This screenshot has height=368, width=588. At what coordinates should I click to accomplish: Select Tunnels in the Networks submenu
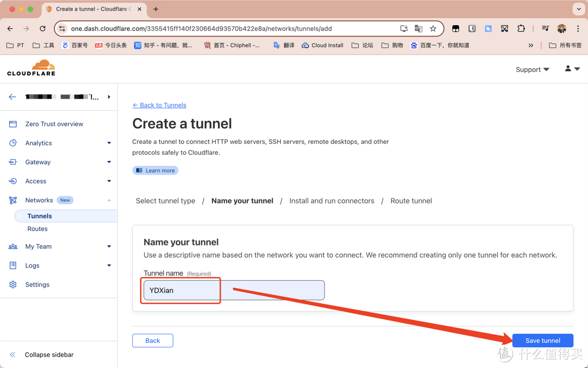pyautogui.click(x=40, y=216)
